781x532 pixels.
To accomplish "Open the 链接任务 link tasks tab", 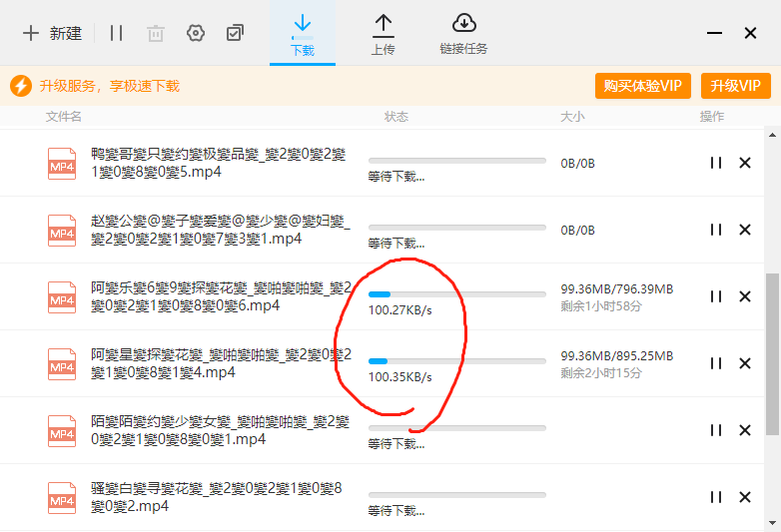I will point(463,34).
